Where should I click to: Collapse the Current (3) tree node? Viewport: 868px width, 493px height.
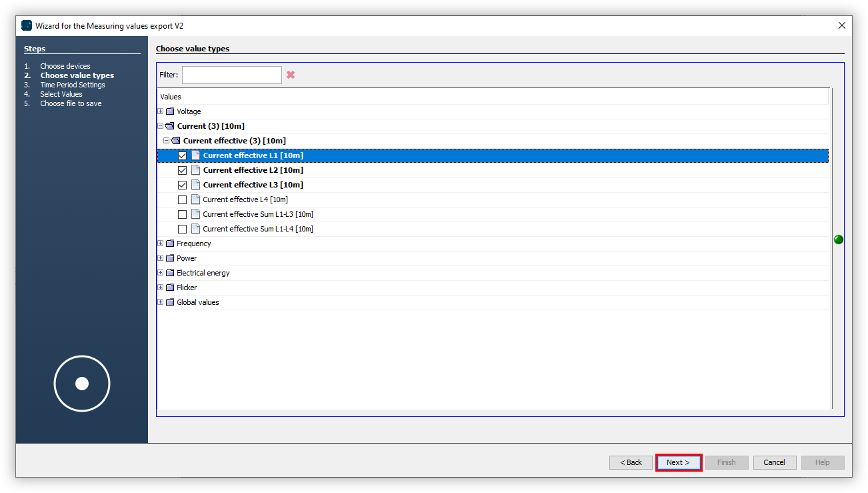(x=160, y=126)
